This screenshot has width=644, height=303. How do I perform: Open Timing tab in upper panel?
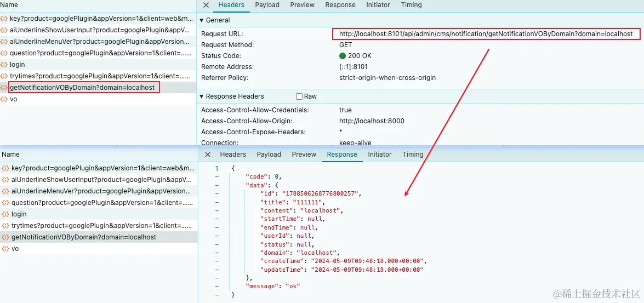[411, 5]
